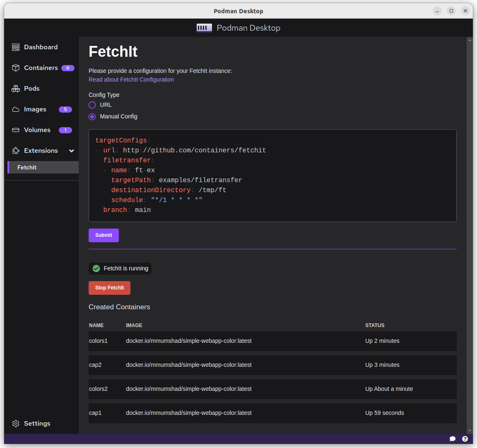Click the colors2 container name
477x448 pixels.
(x=98, y=389)
